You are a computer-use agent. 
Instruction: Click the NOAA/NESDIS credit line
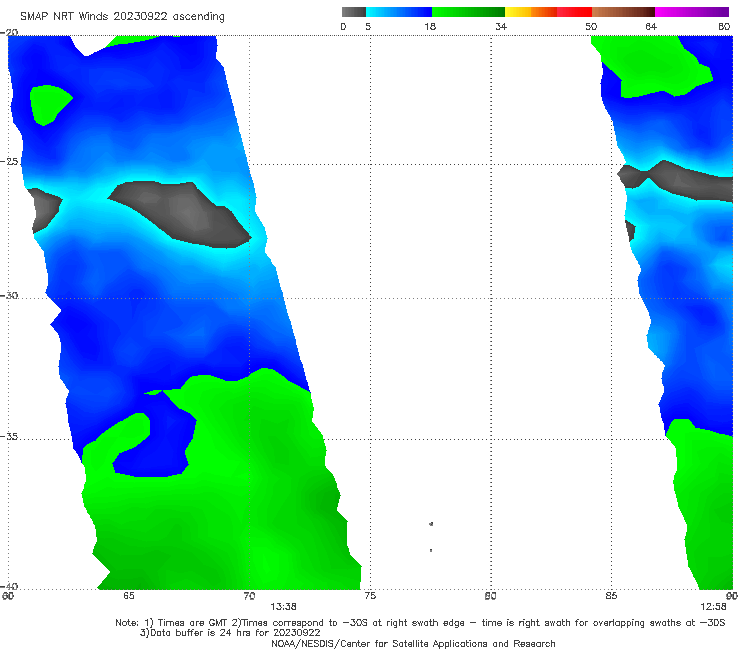(413, 644)
